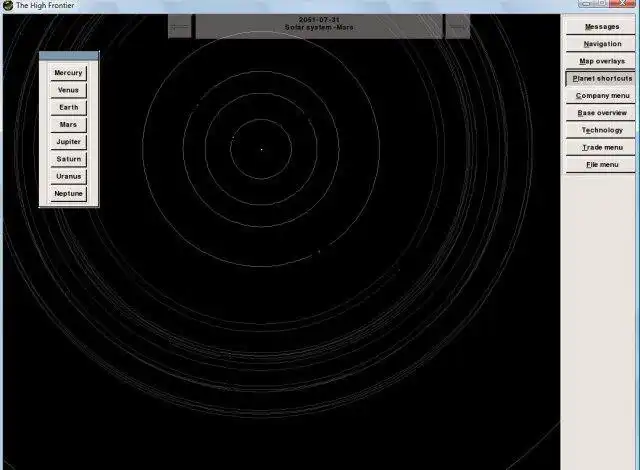Click the date and location header bar

click(x=319, y=27)
